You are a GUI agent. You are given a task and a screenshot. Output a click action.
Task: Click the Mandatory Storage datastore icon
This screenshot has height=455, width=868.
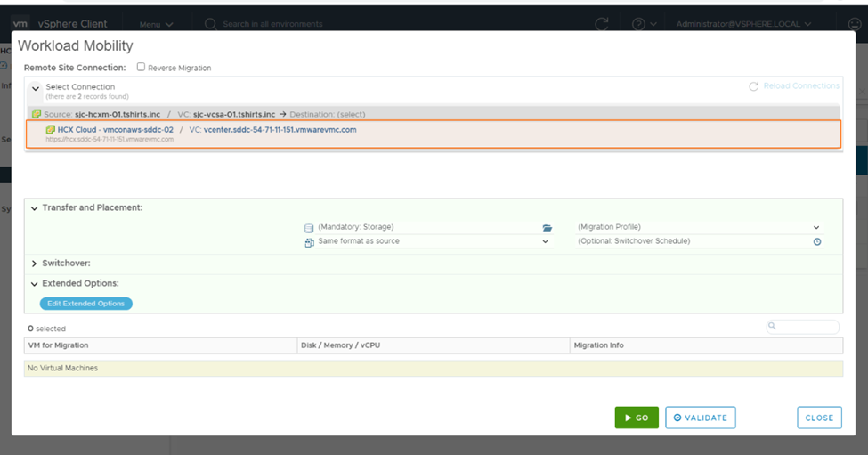[x=309, y=228]
